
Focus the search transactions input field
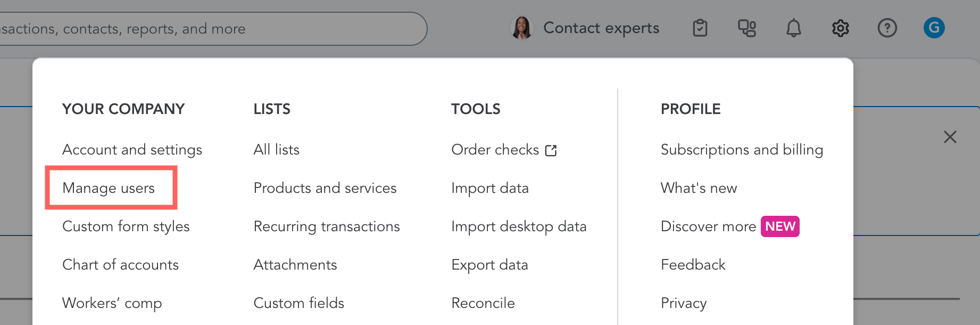(x=213, y=29)
